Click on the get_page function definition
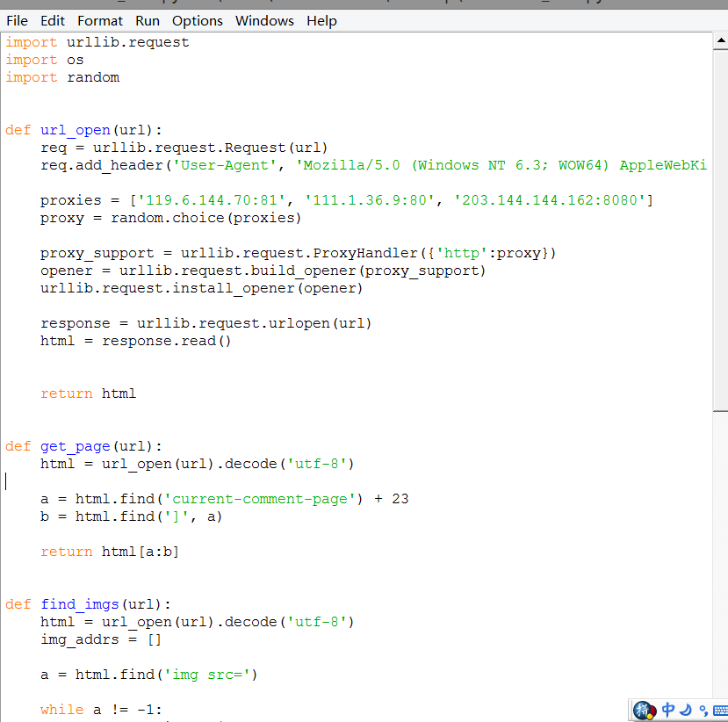728x722 pixels. click(x=75, y=446)
